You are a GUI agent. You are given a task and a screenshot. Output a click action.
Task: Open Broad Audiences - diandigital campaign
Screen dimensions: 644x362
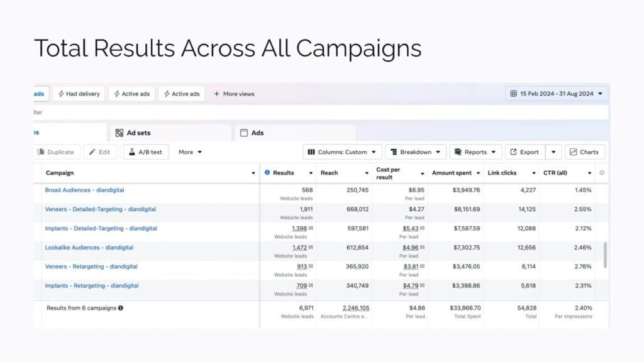tap(85, 190)
